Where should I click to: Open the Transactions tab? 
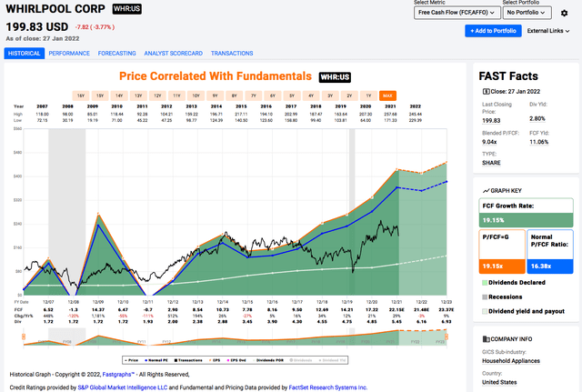pos(232,53)
